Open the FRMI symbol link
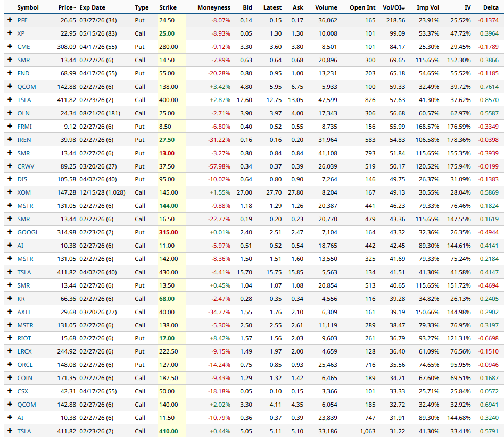 coord(24,127)
